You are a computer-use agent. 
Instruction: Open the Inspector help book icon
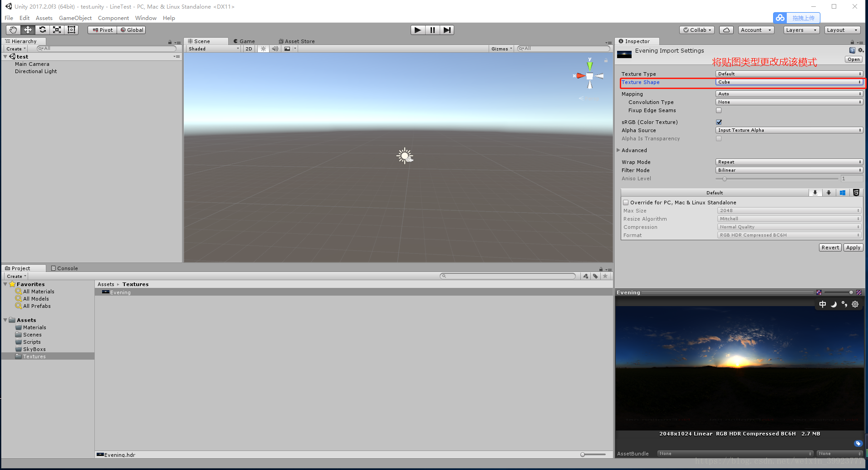(x=852, y=50)
